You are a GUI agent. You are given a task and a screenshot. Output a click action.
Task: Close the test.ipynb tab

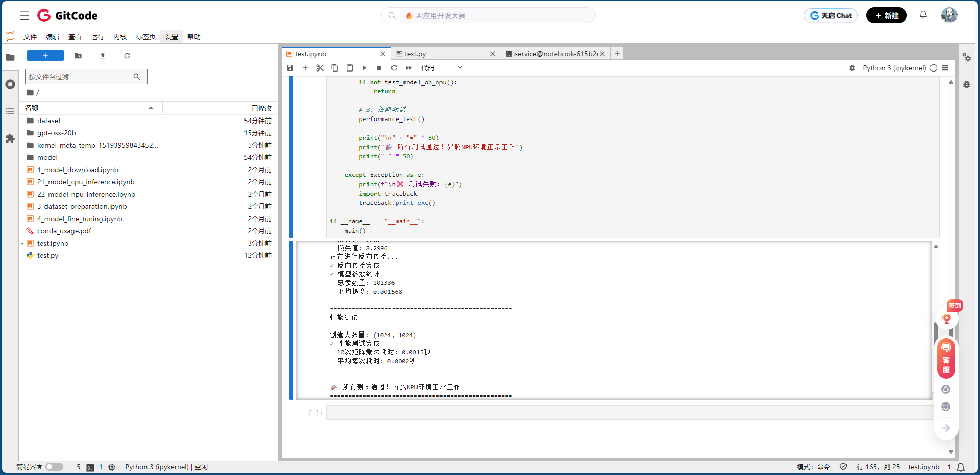383,54
